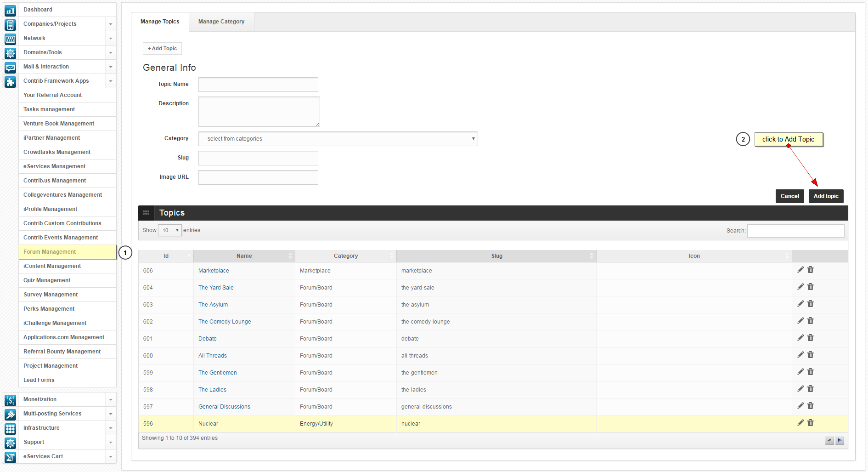Click the Domains/Tools gear icon
868x472 pixels.
click(10, 53)
